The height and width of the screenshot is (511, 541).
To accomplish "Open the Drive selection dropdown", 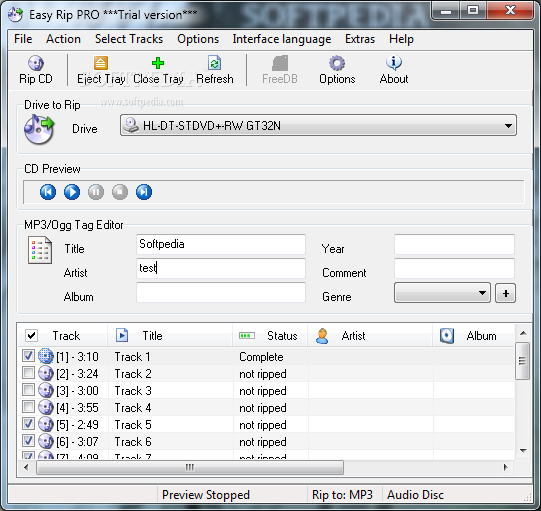I will (318, 125).
